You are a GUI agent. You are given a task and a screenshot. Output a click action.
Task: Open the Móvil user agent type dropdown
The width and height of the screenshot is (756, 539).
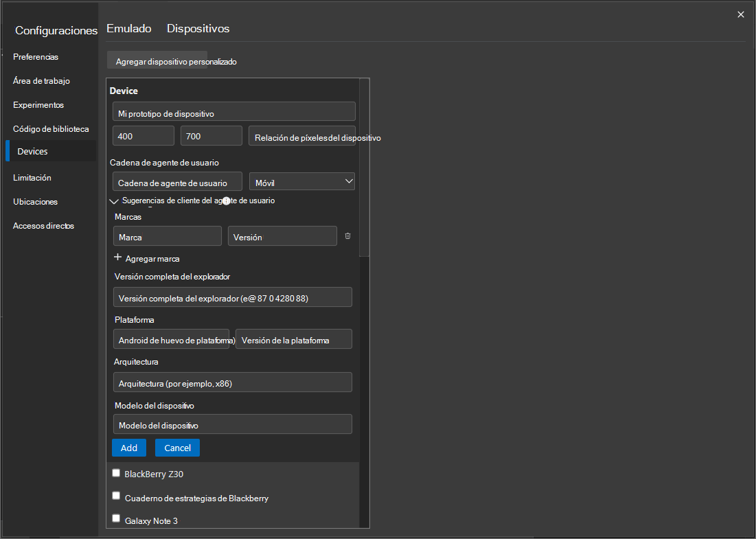301,181
